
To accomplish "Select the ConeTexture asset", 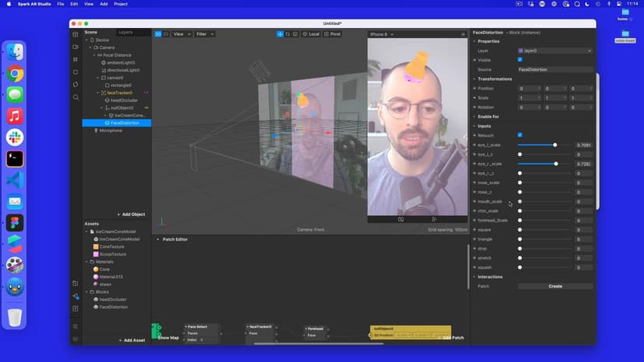I will click(x=109, y=247).
